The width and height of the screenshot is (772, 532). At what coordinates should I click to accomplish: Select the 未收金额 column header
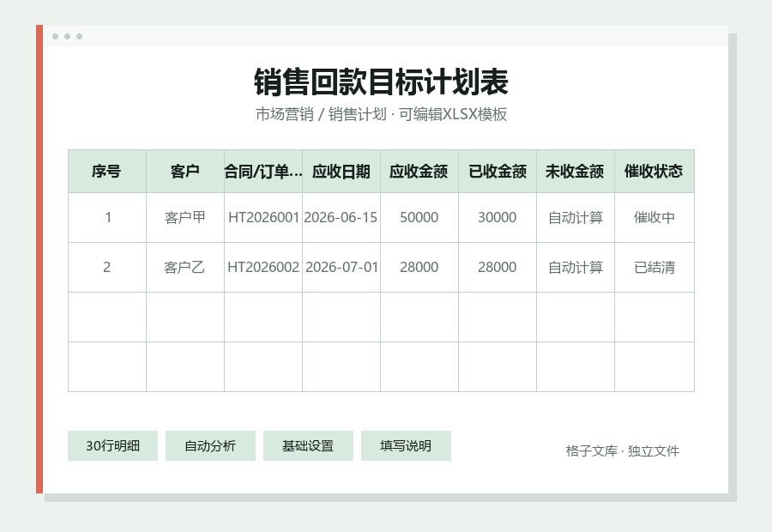[x=576, y=172]
